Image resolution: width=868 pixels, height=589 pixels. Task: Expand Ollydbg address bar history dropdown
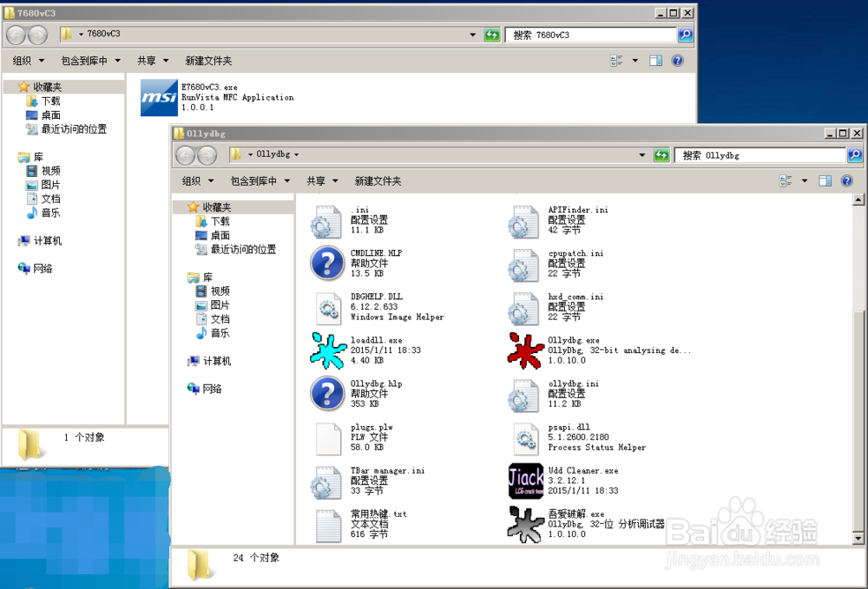coord(642,155)
